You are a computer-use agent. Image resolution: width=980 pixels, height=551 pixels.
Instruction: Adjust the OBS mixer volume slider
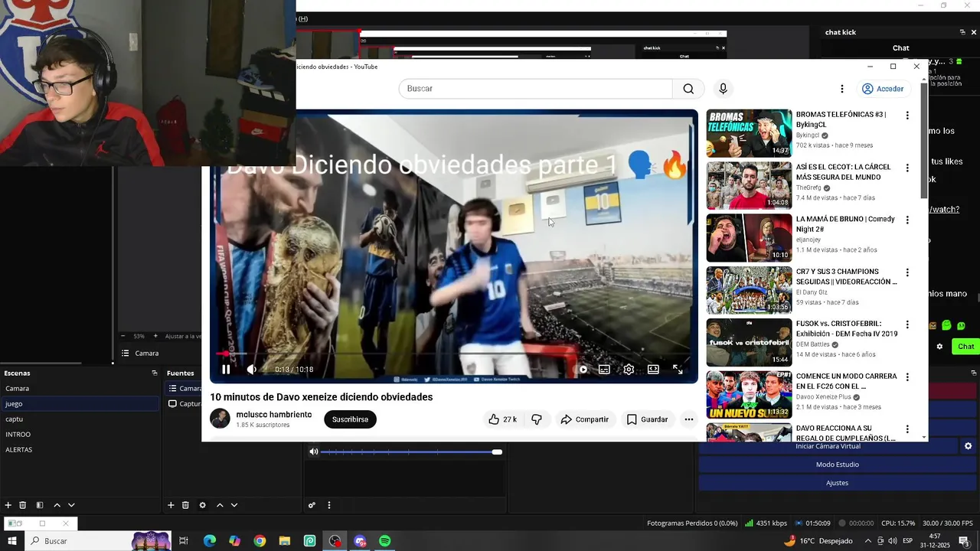(x=411, y=452)
